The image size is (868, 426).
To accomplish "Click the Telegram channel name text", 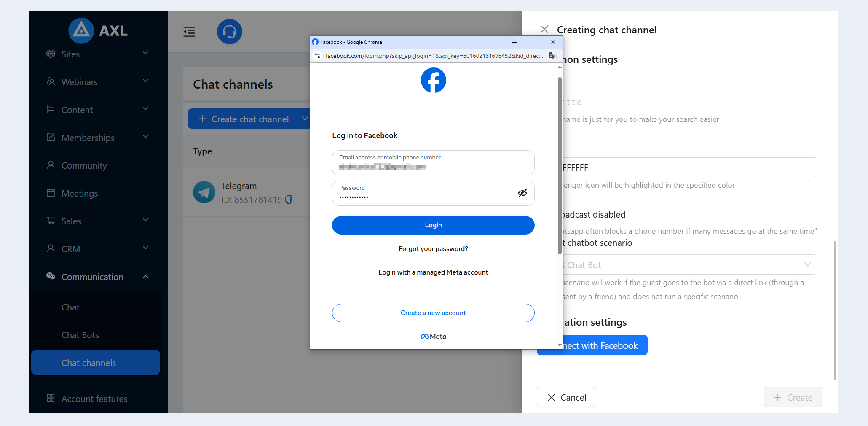I will pos(239,186).
